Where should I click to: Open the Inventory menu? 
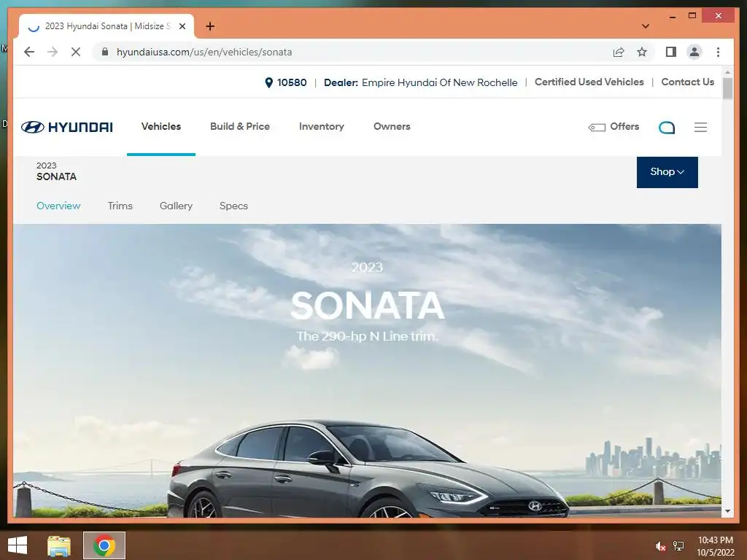click(322, 127)
